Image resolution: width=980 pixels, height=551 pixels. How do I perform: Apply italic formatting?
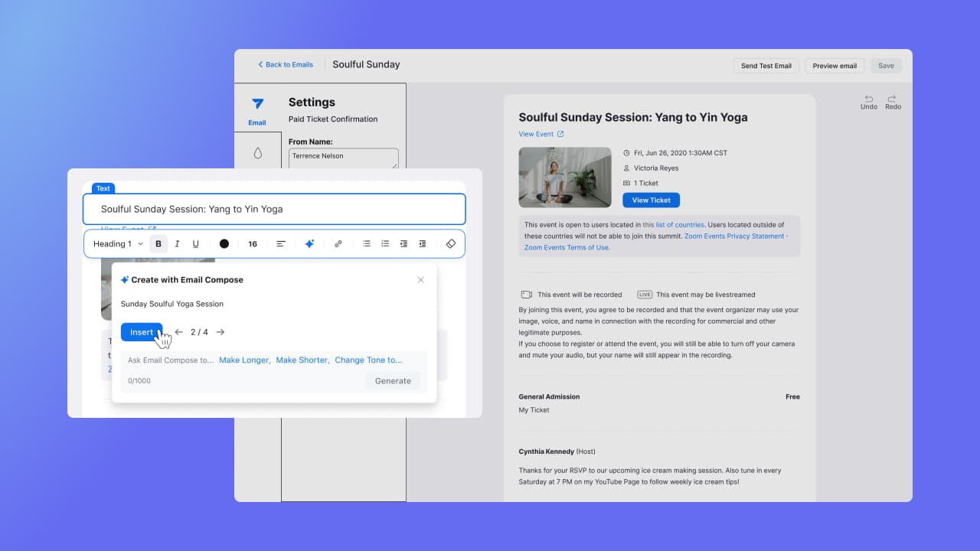pyautogui.click(x=177, y=243)
